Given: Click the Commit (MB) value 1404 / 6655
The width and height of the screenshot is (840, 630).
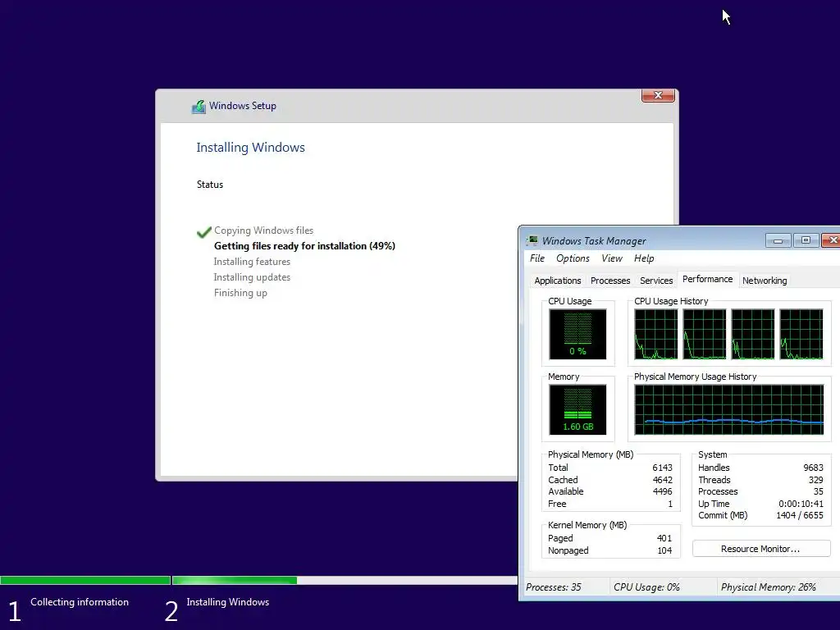Looking at the screenshot, I should (x=800, y=515).
